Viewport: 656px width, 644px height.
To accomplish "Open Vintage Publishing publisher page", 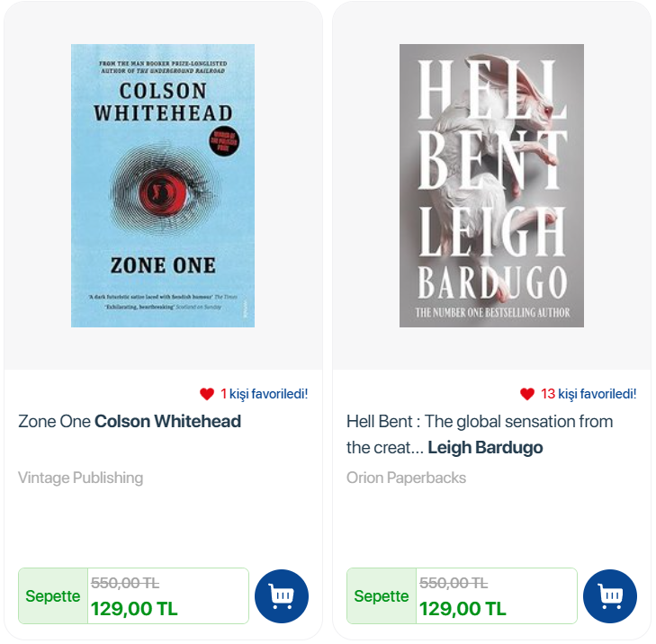I will tap(80, 478).
